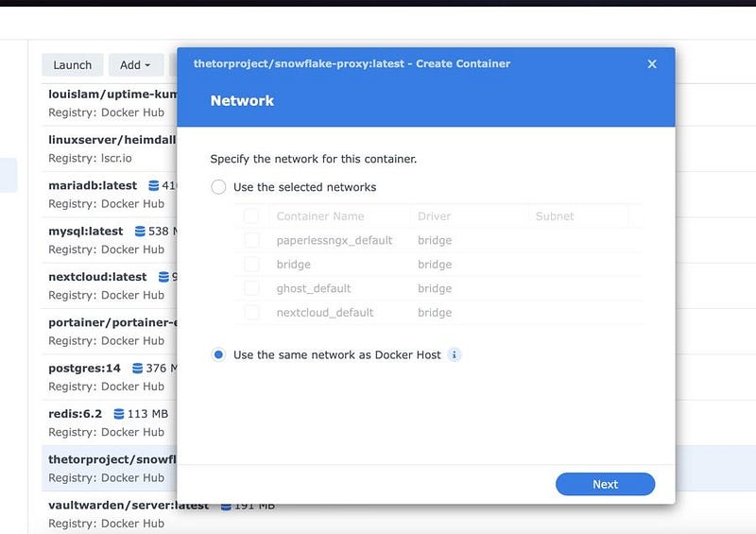Select the linuxserver/heimdall image row

point(110,148)
